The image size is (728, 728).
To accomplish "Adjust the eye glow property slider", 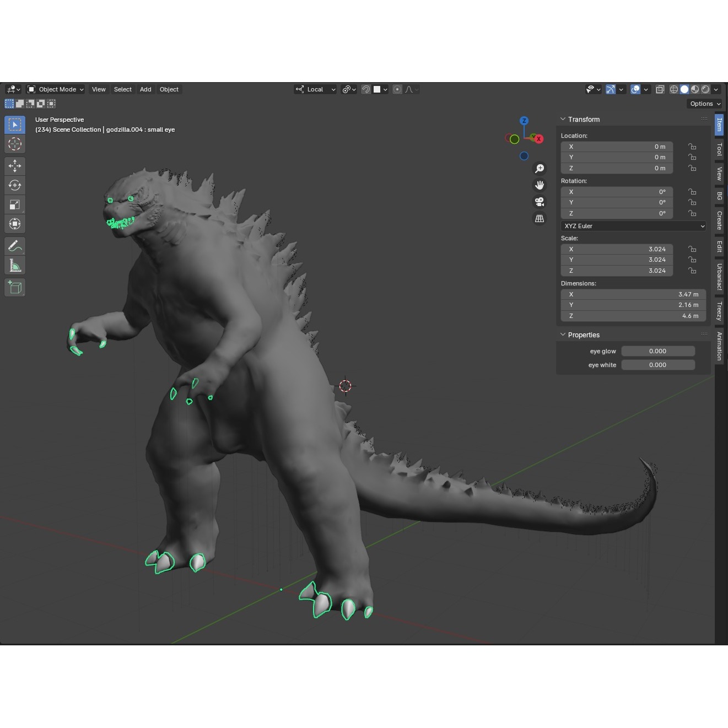I will pos(658,351).
